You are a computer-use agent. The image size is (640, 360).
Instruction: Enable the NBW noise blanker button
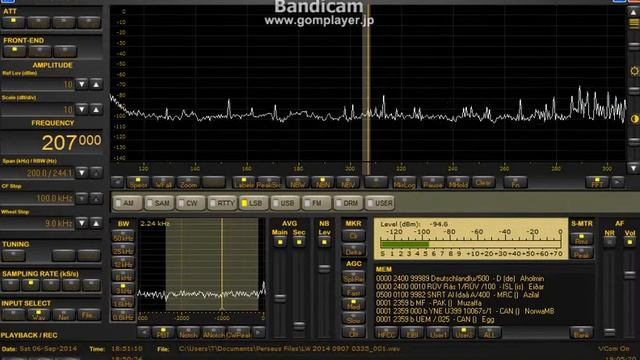297,182
